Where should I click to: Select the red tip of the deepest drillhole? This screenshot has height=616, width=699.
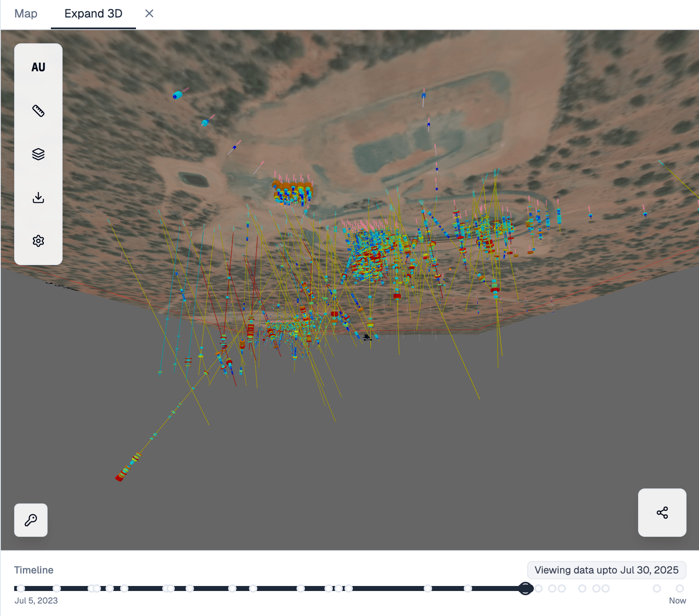click(119, 478)
